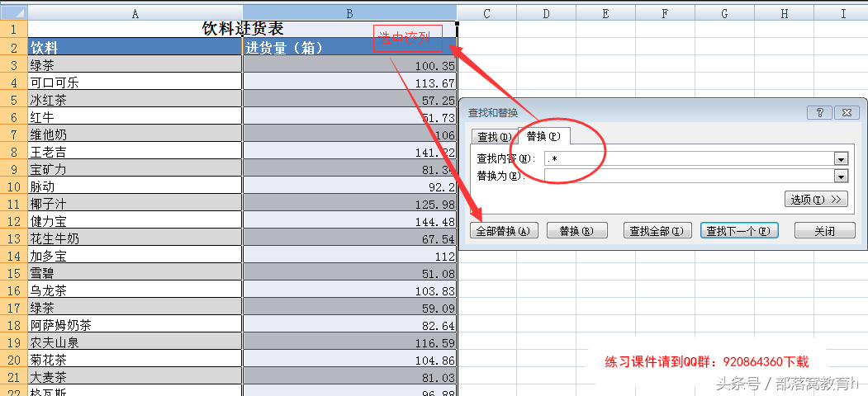This screenshot has height=396, width=868.
Task: Click cell 农夫山泉
Action: coord(135,342)
